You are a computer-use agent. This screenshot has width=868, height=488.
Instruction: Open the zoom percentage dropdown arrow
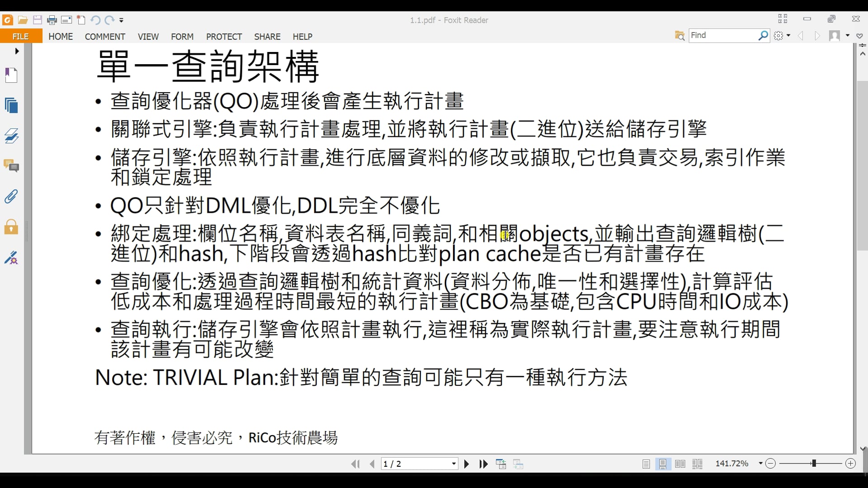click(x=760, y=464)
